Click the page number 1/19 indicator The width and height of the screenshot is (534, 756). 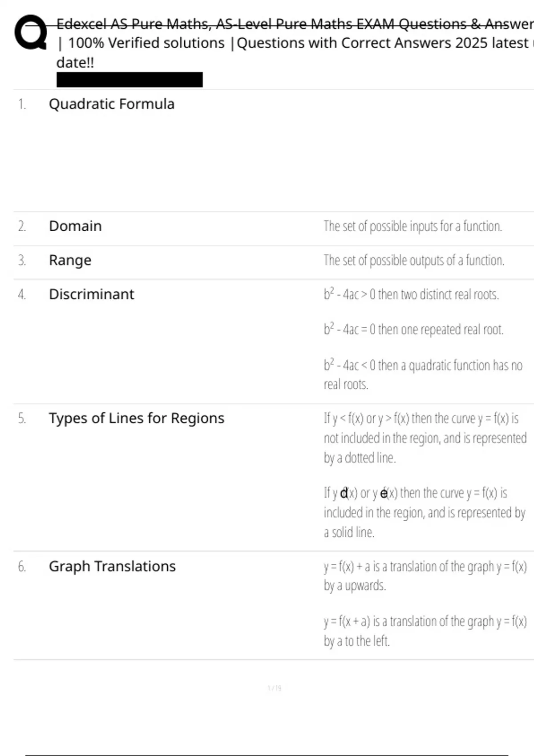click(x=274, y=688)
